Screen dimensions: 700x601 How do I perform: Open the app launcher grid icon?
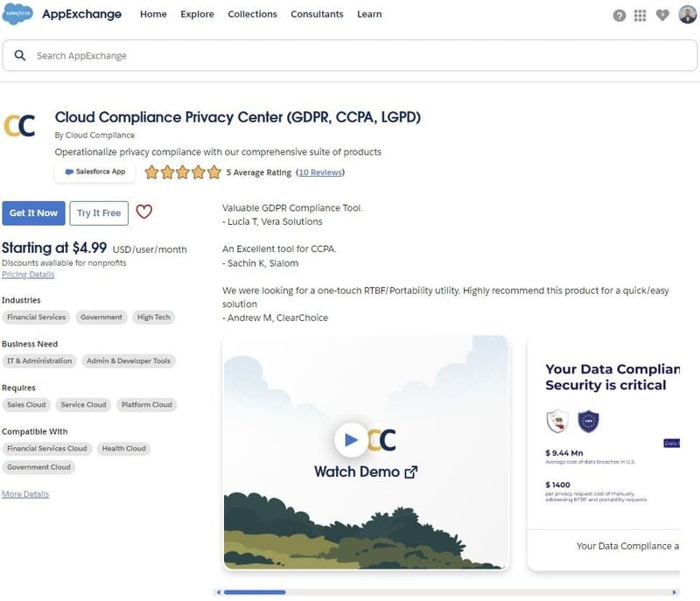point(640,16)
